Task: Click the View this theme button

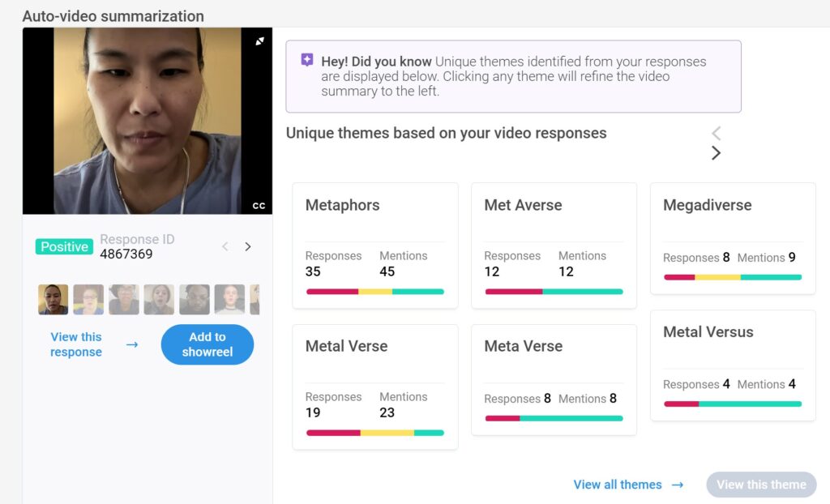Action: (x=761, y=485)
